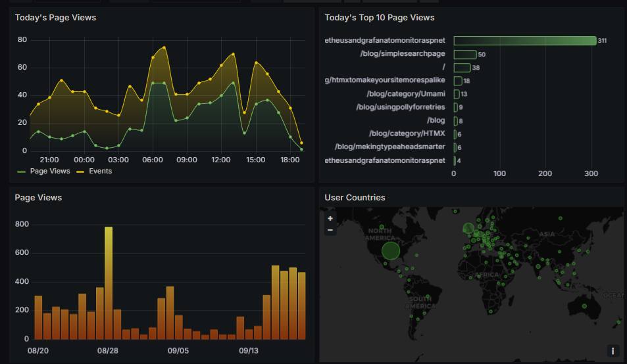Click the circle marker over Australia

(584, 306)
